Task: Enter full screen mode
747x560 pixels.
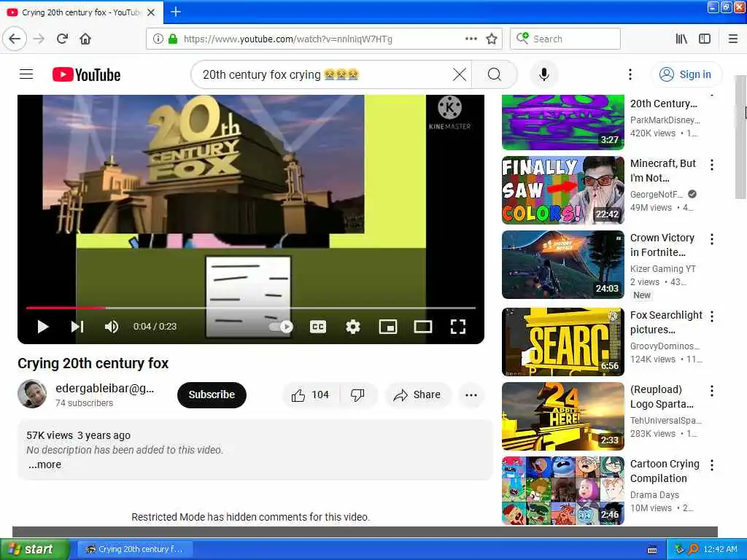Action: click(458, 327)
